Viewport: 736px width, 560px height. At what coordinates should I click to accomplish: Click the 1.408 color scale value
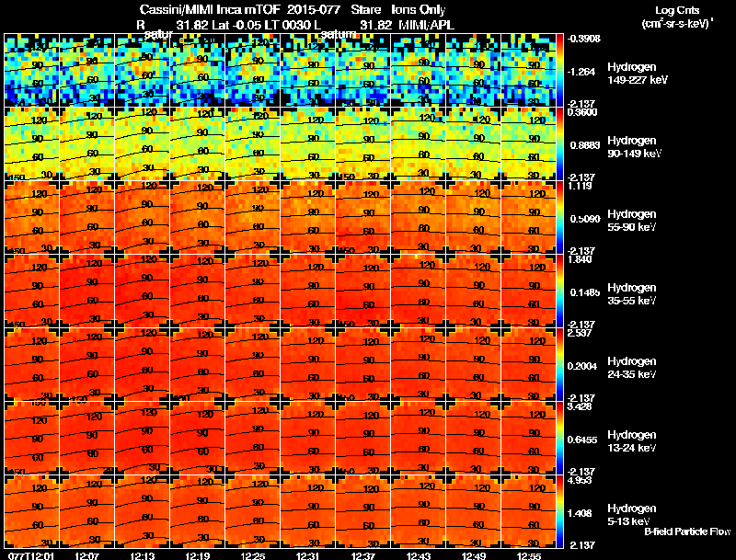[581, 514]
